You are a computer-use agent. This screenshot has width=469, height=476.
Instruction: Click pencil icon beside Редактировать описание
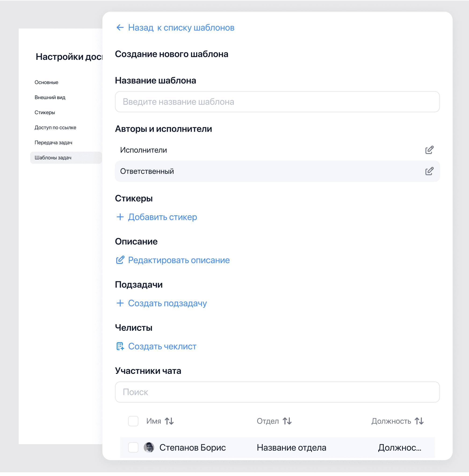[120, 260]
